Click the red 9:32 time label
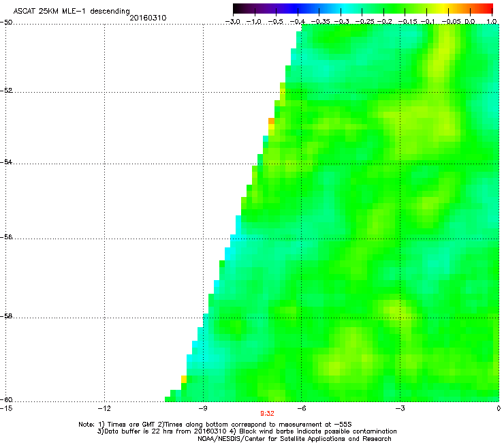504x443 pixels. pos(267,414)
